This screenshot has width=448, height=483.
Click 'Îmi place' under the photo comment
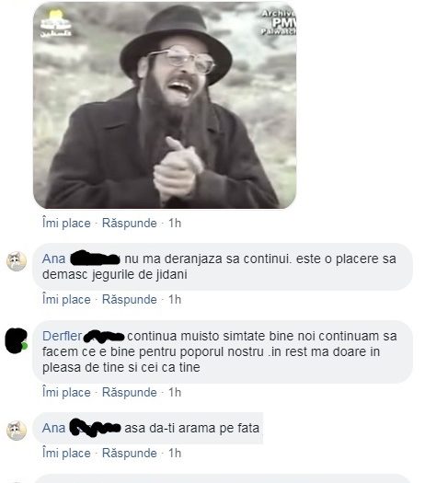click(x=66, y=223)
